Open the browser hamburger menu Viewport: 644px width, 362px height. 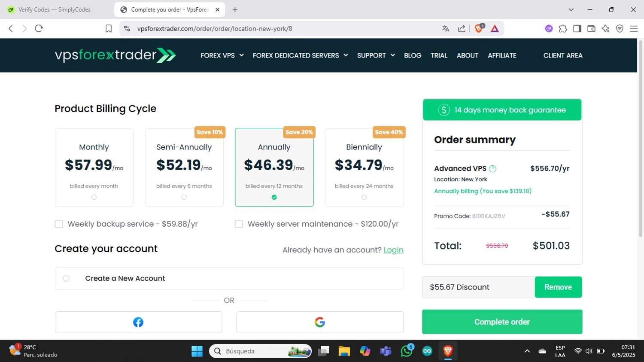(x=634, y=28)
